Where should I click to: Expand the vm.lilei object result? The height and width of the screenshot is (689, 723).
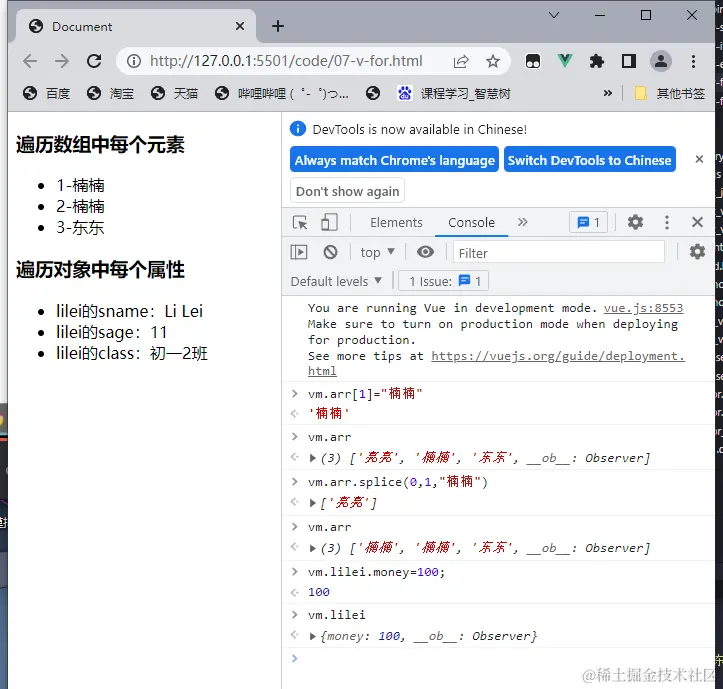click(313, 636)
